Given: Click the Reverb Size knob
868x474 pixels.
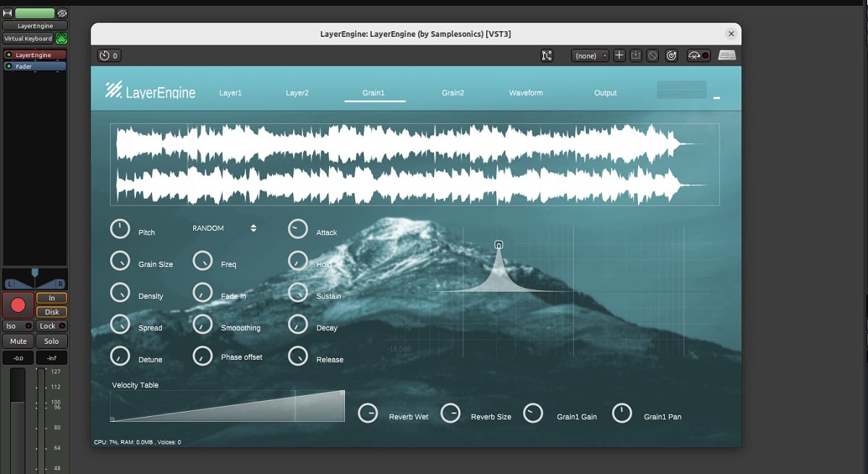Looking at the screenshot, I should click(451, 414).
